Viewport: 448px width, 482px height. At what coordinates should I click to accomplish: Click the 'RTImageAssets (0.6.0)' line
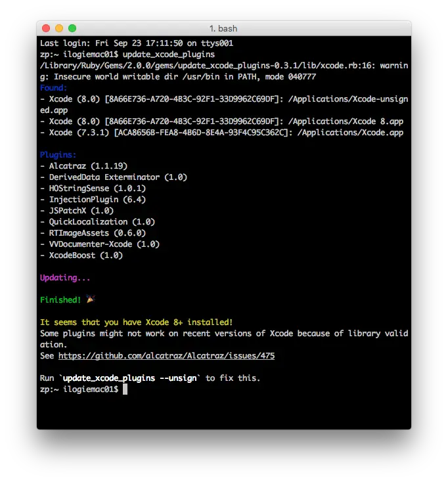point(93,233)
